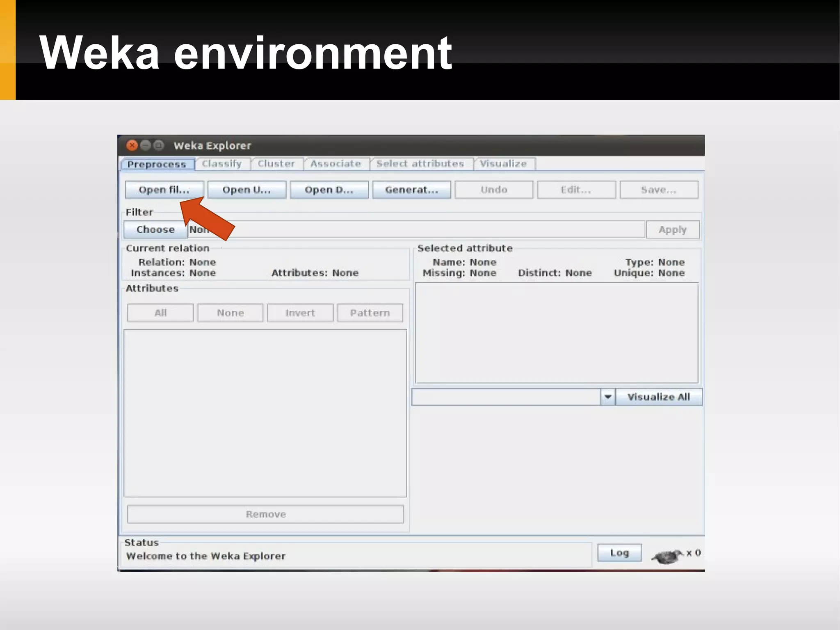Expand the class attribute dropdown arrow
The width and height of the screenshot is (840, 630).
(607, 397)
